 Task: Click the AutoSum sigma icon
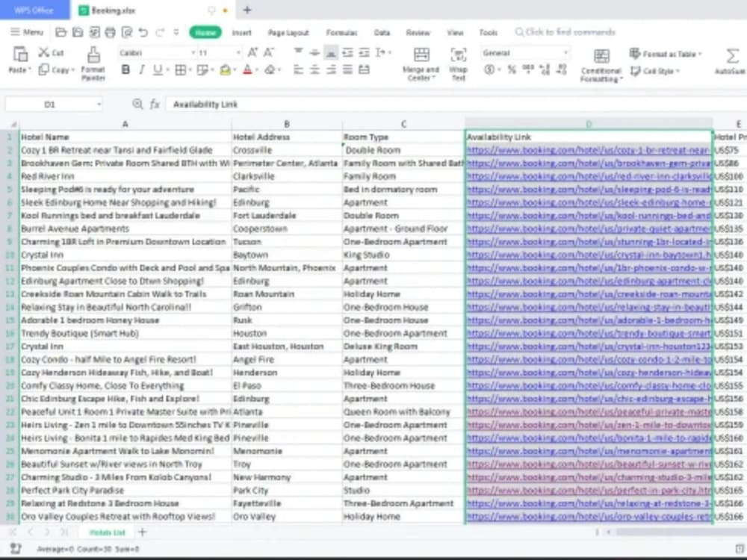coord(732,56)
